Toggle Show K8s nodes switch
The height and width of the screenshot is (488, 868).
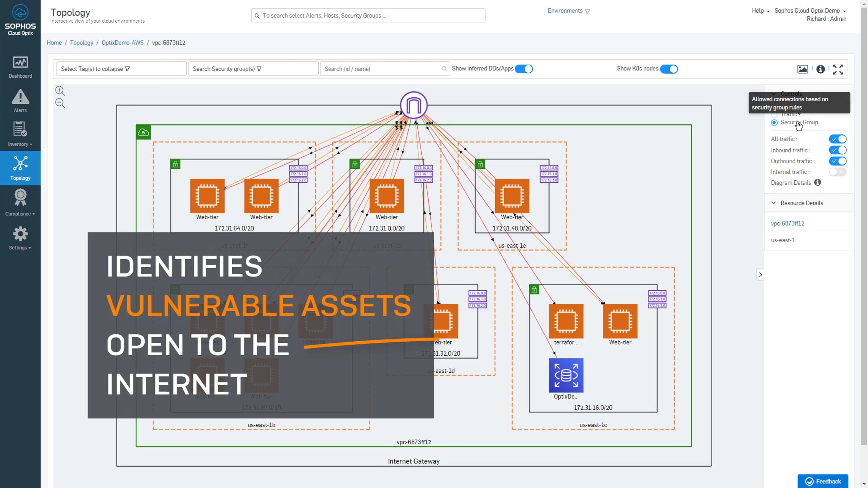pos(669,69)
